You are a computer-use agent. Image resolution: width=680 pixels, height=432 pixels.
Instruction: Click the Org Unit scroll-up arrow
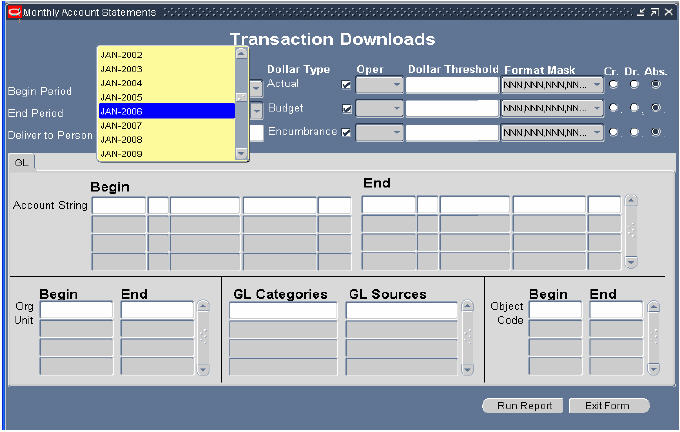pyautogui.click(x=203, y=308)
